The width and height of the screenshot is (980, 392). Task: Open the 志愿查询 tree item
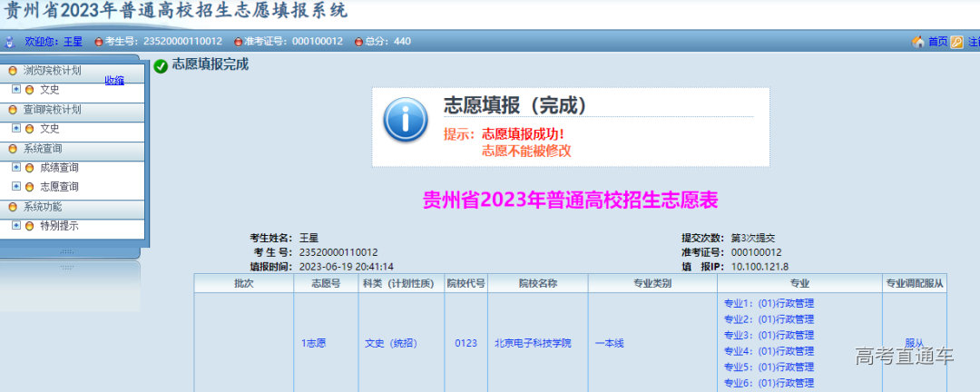pyautogui.click(x=59, y=187)
